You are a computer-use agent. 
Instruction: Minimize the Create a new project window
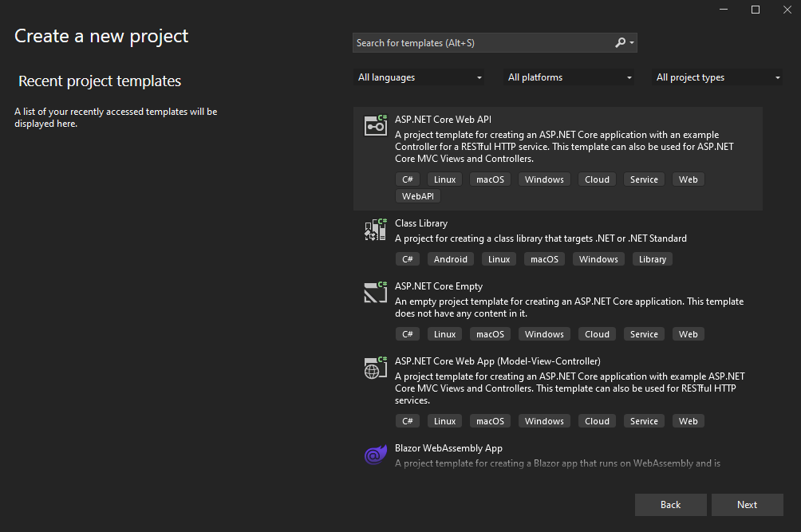pos(724,10)
